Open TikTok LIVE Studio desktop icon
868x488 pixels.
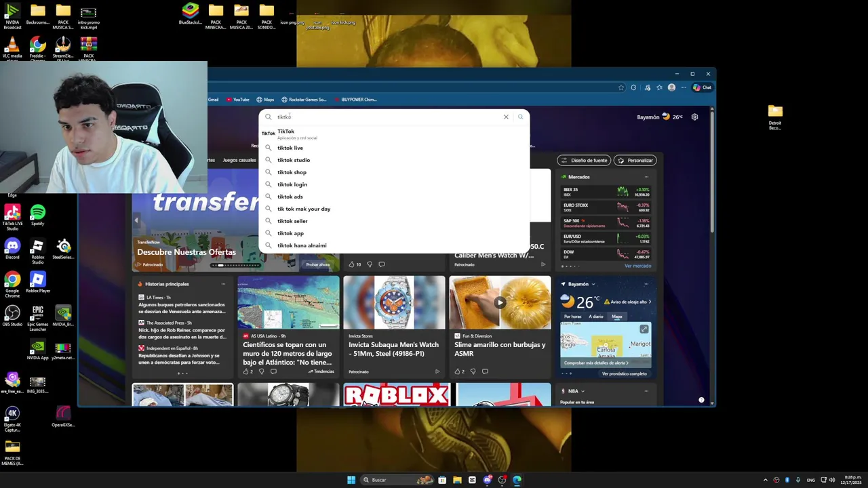pos(12,217)
